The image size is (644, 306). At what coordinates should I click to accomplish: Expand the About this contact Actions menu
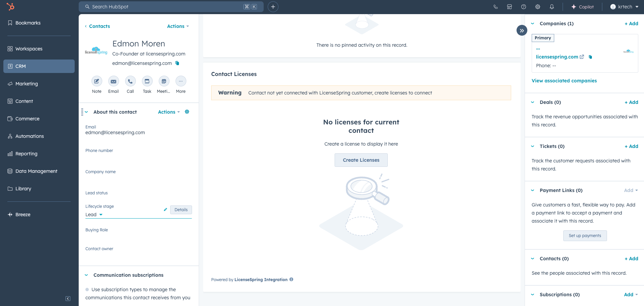(x=169, y=112)
